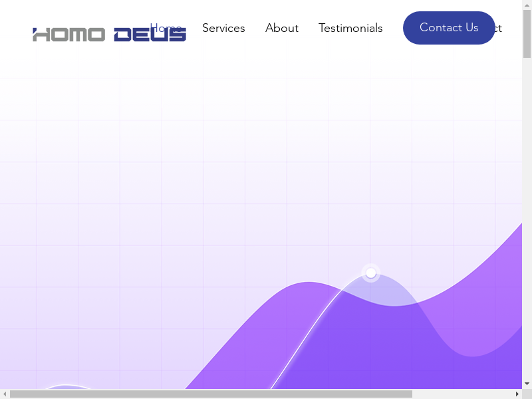Click the horizontal scrollbar left arrow
The height and width of the screenshot is (399, 532).
click(x=5, y=394)
